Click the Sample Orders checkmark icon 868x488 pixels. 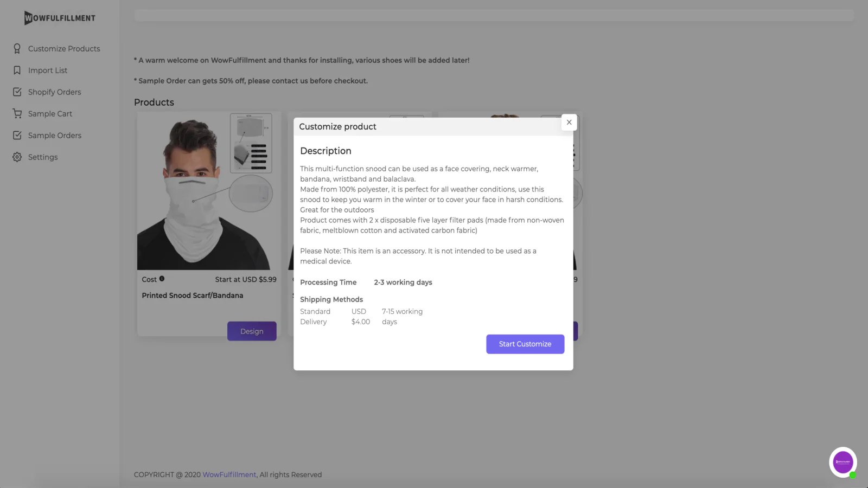pyautogui.click(x=17, y=136)
